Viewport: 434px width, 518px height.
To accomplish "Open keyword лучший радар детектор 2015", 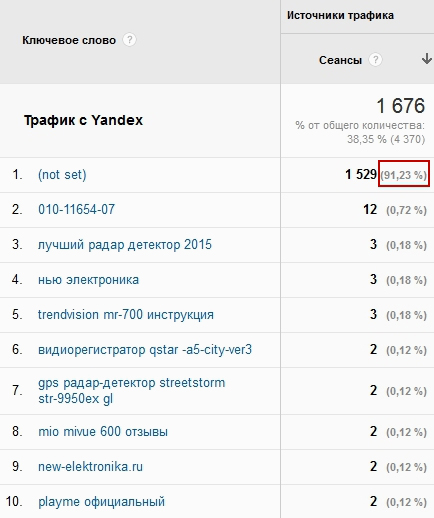I will pyautogui.click(x=125, y=244).
